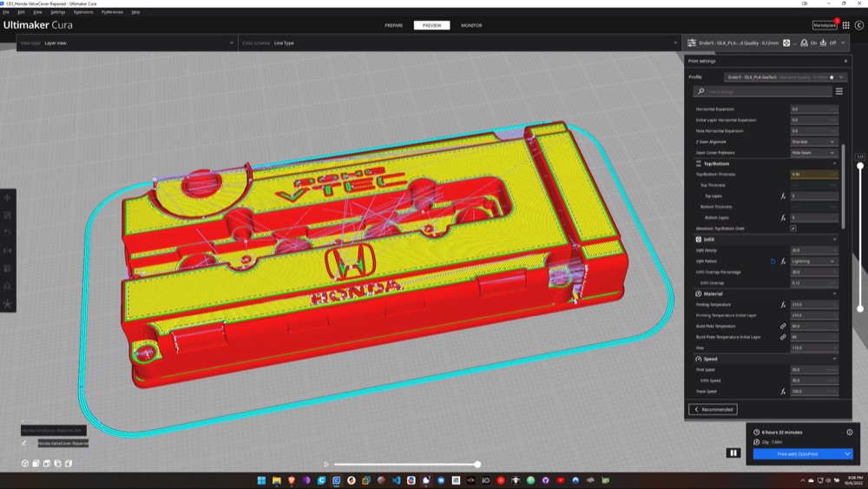Click the Recommended button
868x489 pixels.
713,409
